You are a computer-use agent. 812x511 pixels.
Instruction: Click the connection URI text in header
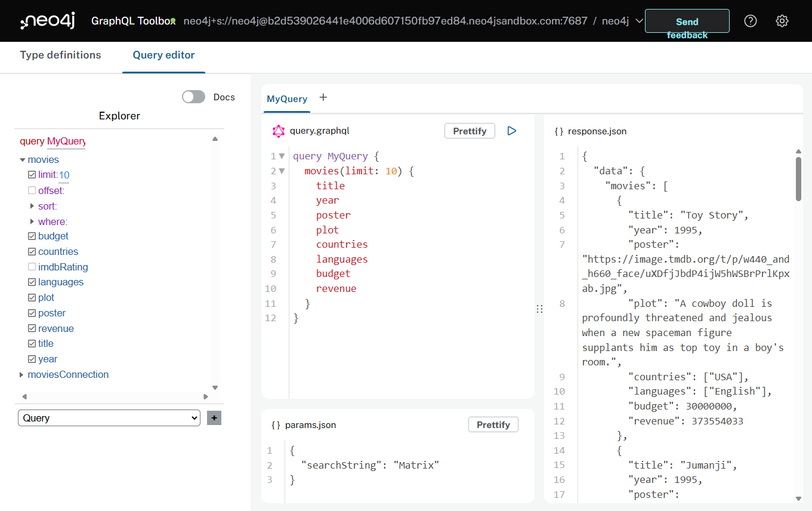click(x=385, y=21)
